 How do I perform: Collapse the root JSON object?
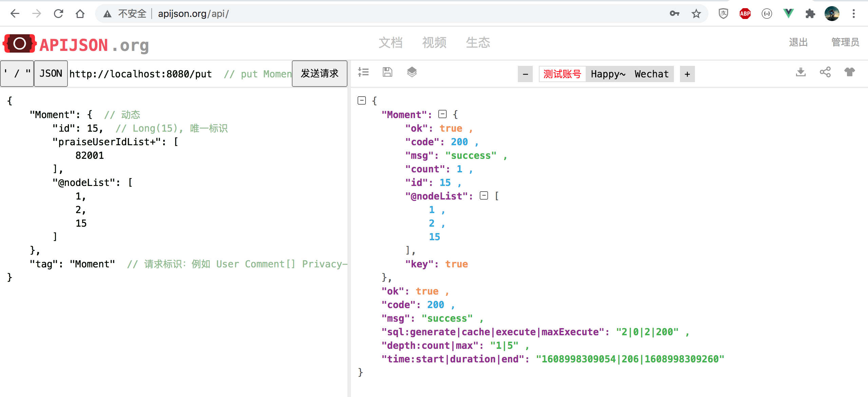(x=362, y=100)
